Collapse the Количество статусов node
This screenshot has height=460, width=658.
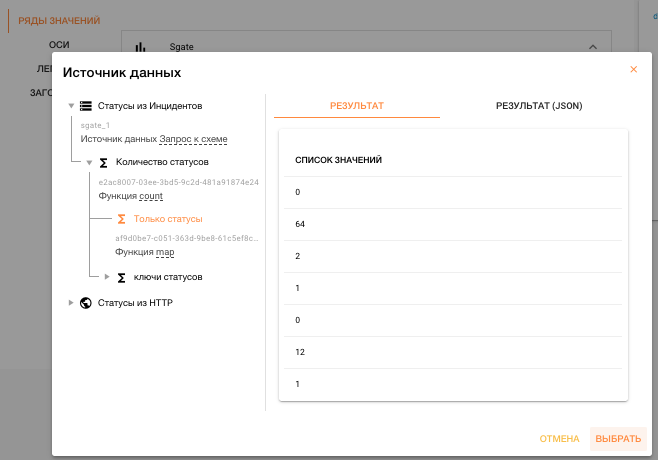click(89, 162)
